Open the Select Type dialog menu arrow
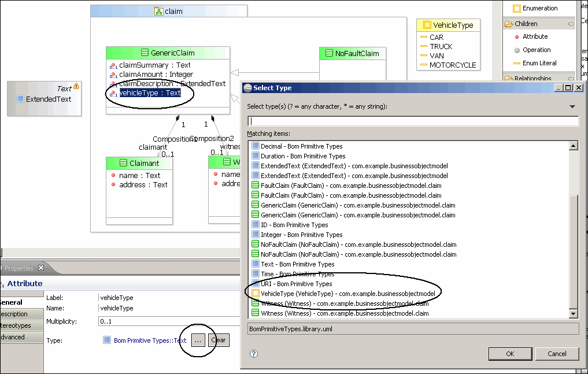 (572, 106)
